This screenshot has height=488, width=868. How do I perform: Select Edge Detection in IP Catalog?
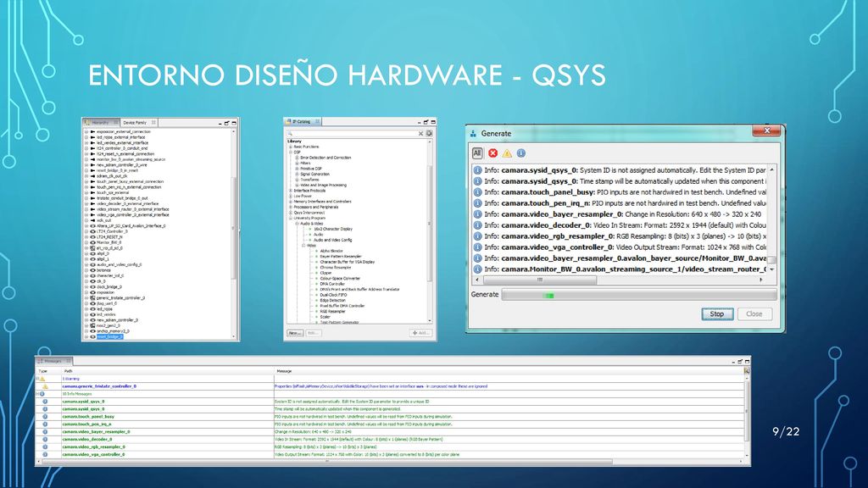332,301
